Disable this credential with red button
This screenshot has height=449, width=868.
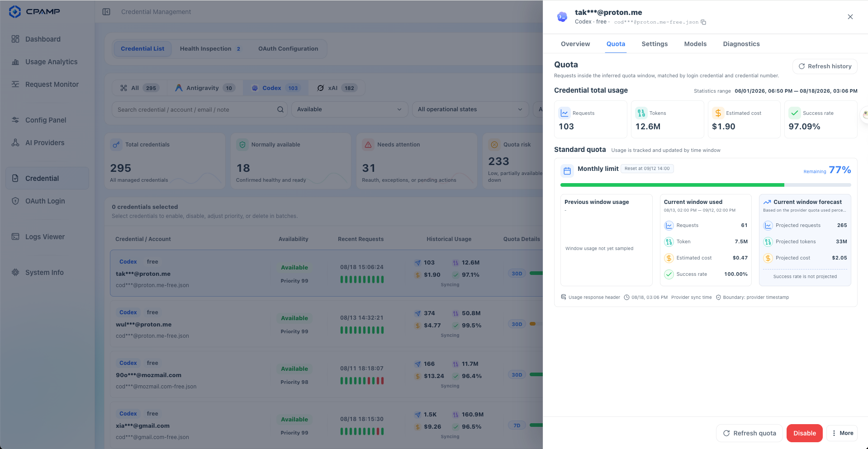[805, 433]
